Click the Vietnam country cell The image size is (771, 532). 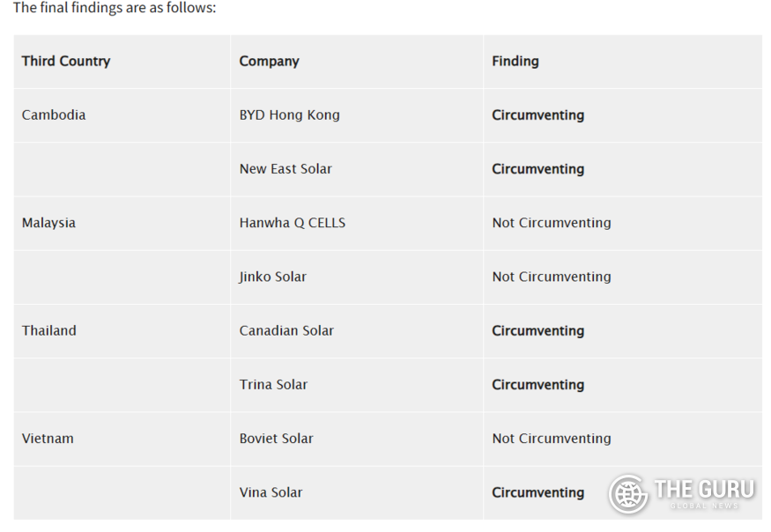click(x=48, y=439)
